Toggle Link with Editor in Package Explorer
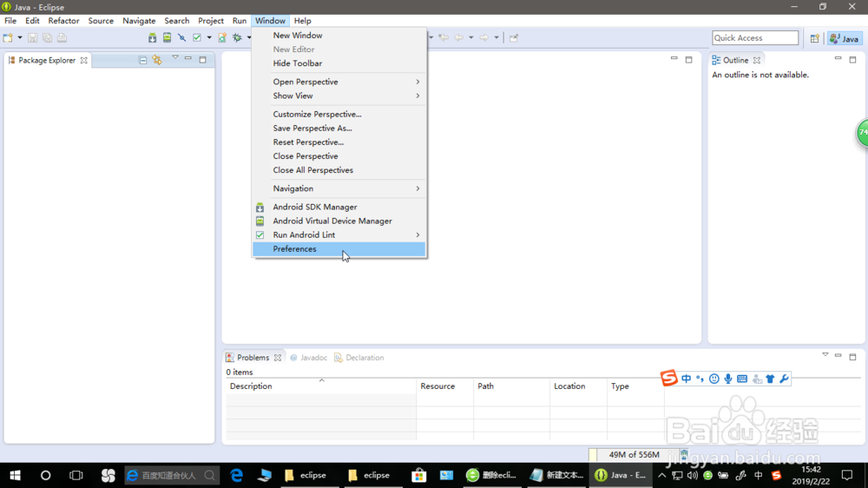The width and height of the screenshot is (868, 488). coord(157,60)
